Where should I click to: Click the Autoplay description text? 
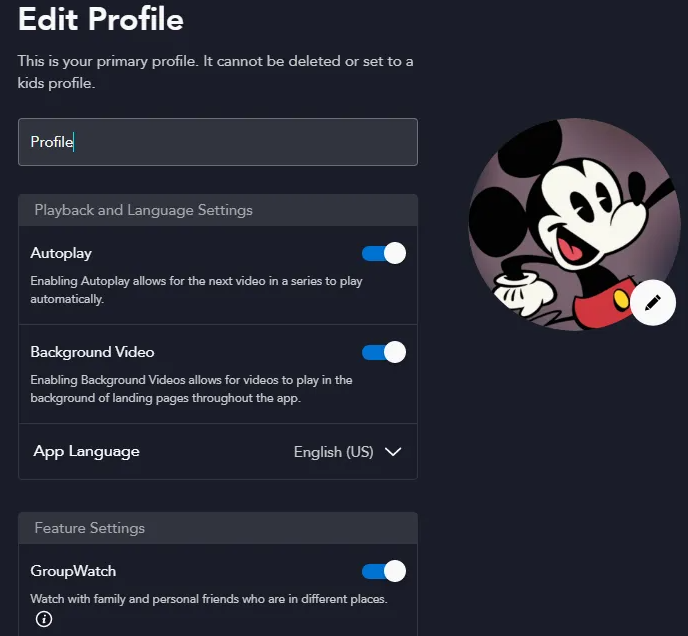tap(196, 290)
